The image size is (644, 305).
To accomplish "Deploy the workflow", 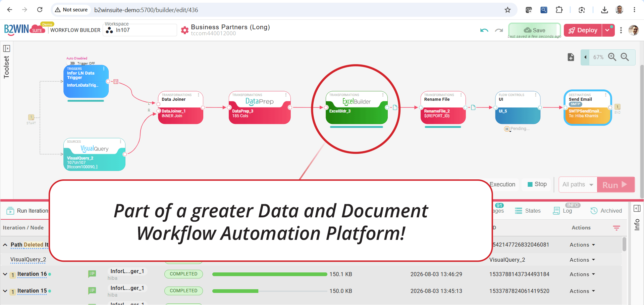I will coord(583,30).
